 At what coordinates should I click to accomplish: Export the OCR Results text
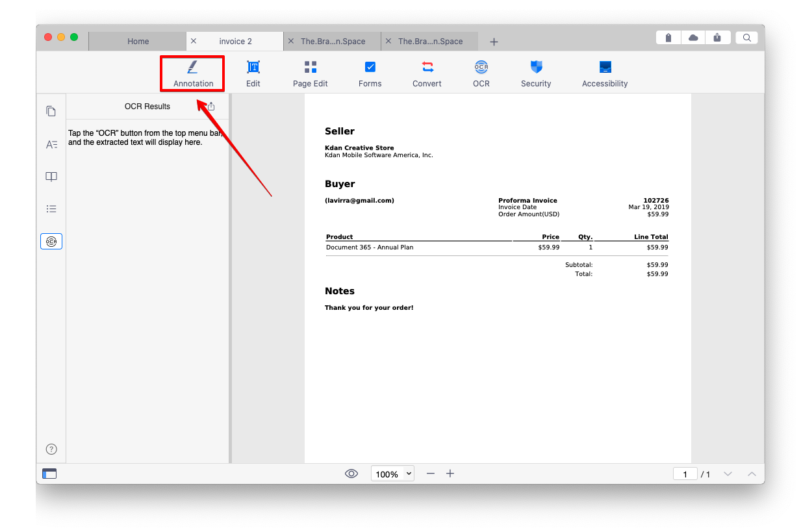[x=210, y=106]
